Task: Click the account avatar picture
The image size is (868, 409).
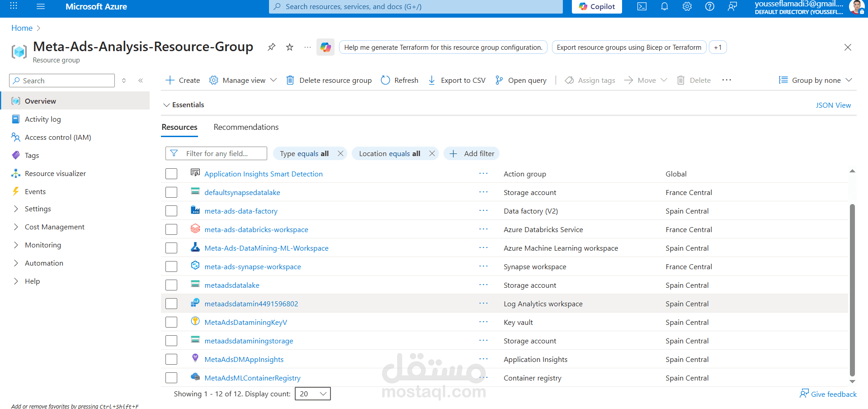Action: [856, 7]
